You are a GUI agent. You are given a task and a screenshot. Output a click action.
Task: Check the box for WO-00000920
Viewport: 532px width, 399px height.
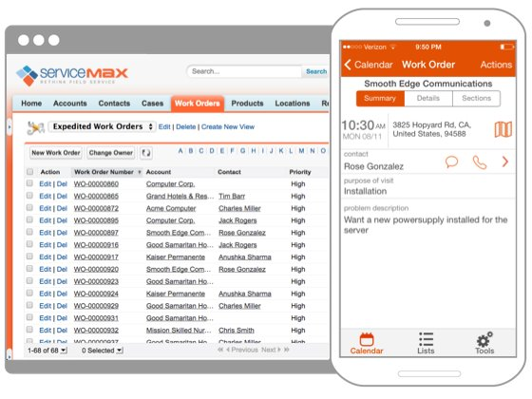[x=29, y=269]
